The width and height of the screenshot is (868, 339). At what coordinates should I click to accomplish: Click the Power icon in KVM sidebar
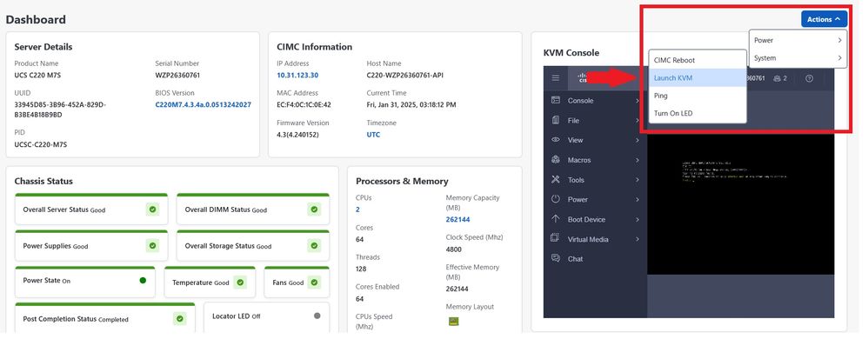(x=556, y=199)
